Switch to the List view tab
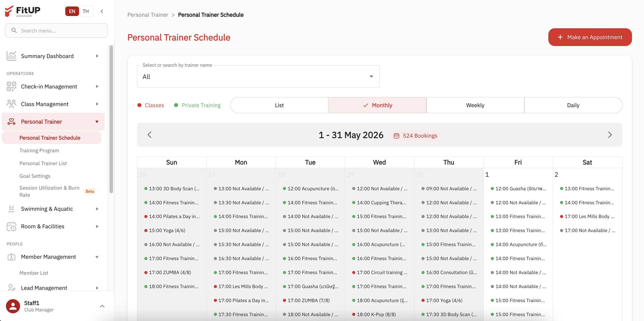644x321 pixels. click(x=279, y=105)
